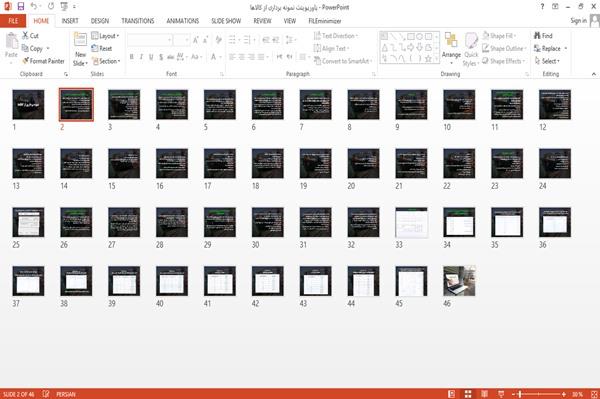600x399 pixels.
Task: Select slide 46 thumbnail
Action: (459, 281)
